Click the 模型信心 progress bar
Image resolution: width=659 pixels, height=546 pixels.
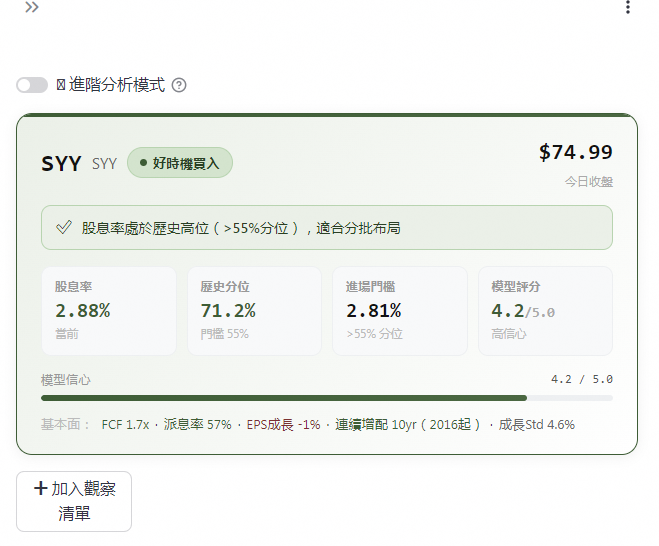click(327, 398)
